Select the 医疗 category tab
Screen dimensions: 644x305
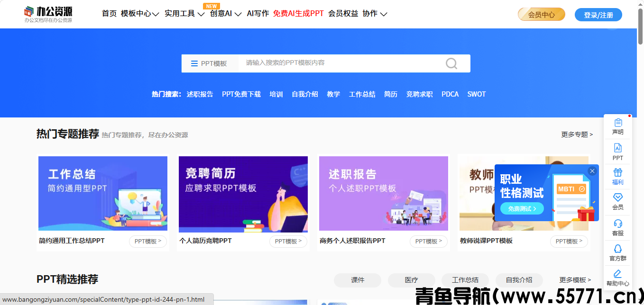click(x=412, y=280)
